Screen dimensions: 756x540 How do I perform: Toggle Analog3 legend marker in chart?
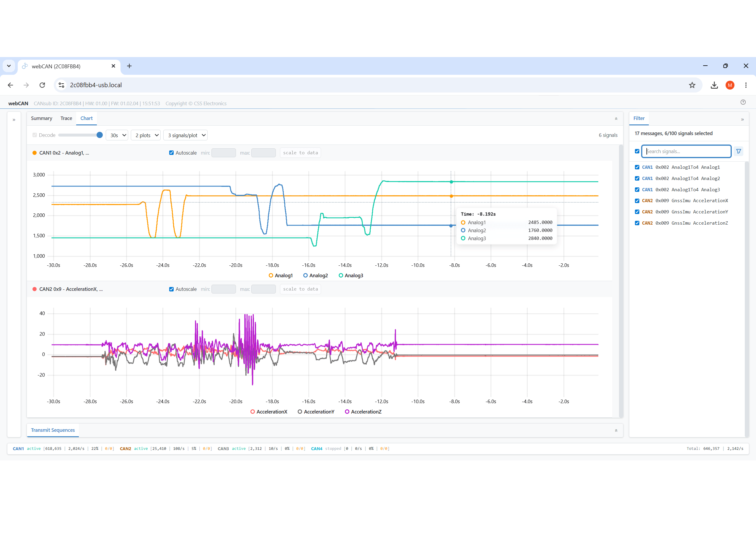[x=341, y=275]
